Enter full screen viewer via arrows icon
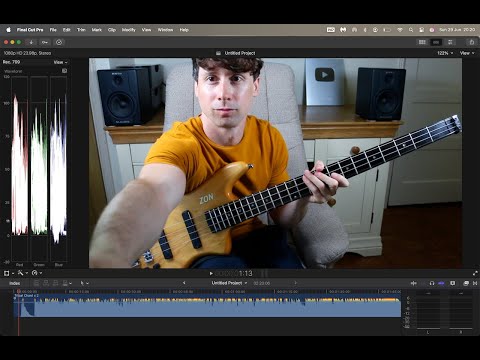The width and height of the screenshot is (480, 360). coord(475,273)
